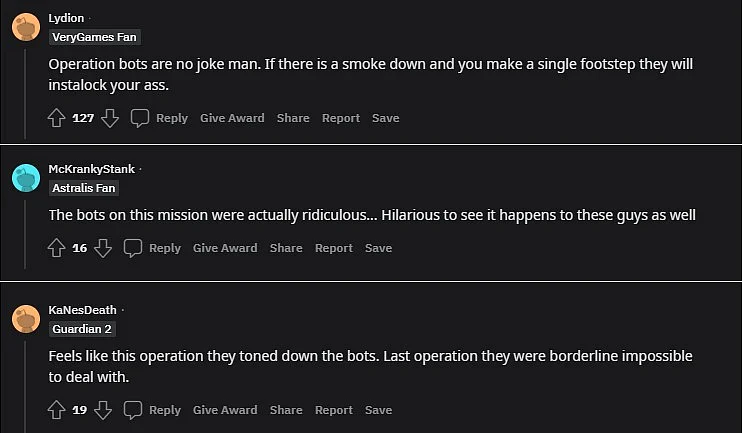Save Lydion's comment
This screenshot has height=433, width=742.
coord(385,118)
